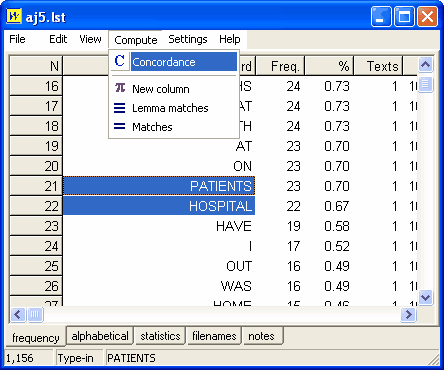Select the word ON in row 20
444x370 pixels.
(242, 166)
